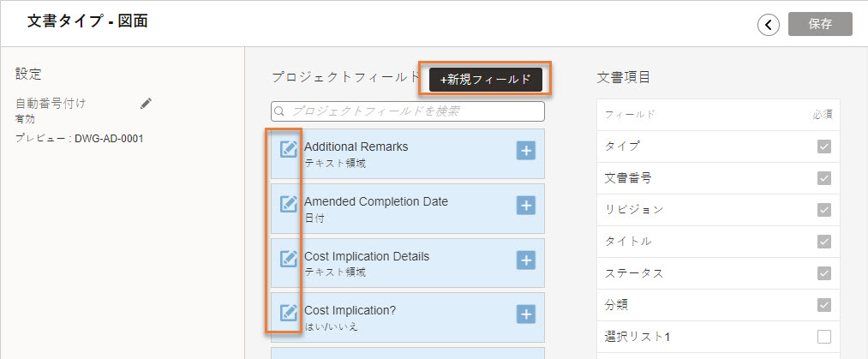868x359 pixels.
Task: Click the 保存 button
Action: pyautogui.click(x=820, y=24)
